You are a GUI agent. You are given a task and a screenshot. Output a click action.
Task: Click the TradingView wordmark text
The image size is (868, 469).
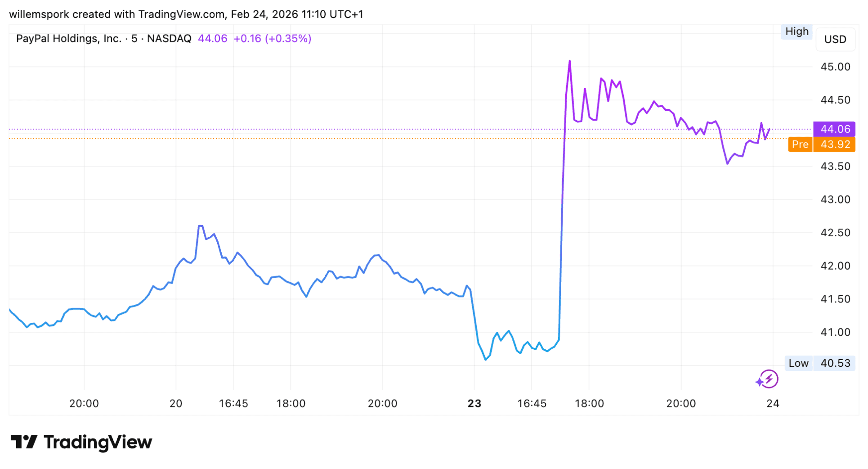click(98, 442)
